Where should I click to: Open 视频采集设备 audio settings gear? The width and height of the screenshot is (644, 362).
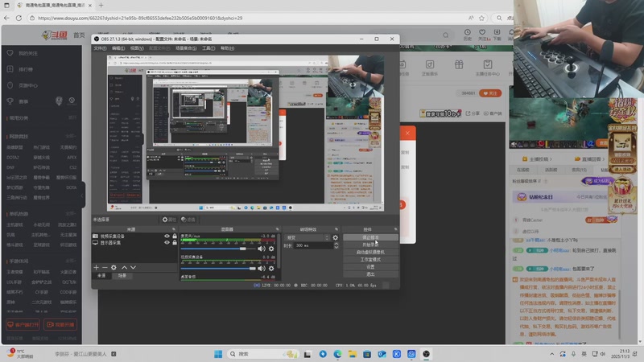tap(271, 269)
